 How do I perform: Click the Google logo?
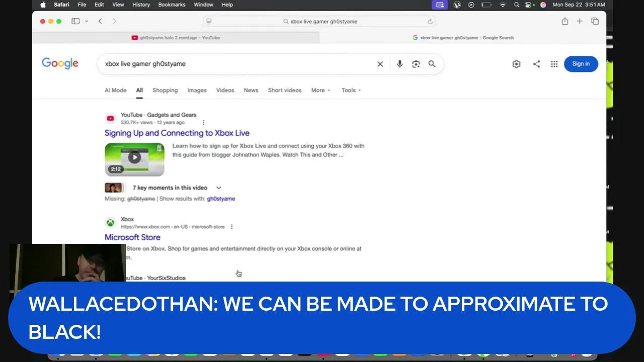tap(60, 63)
